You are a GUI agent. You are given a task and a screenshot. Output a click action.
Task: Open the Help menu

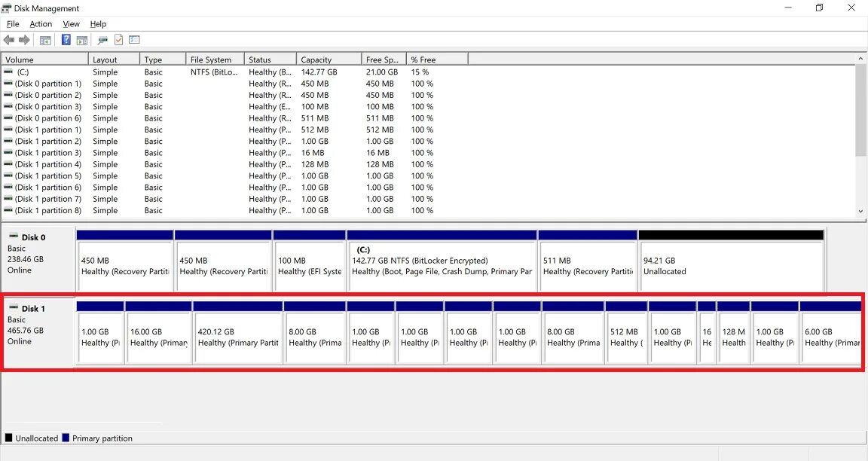[x=98, y=24]
